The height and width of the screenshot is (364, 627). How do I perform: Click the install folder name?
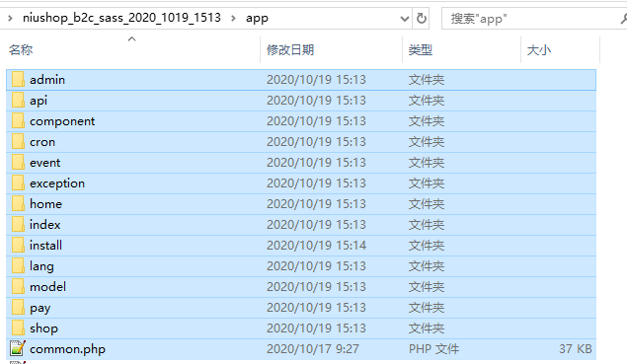click(x=45, y=246)
